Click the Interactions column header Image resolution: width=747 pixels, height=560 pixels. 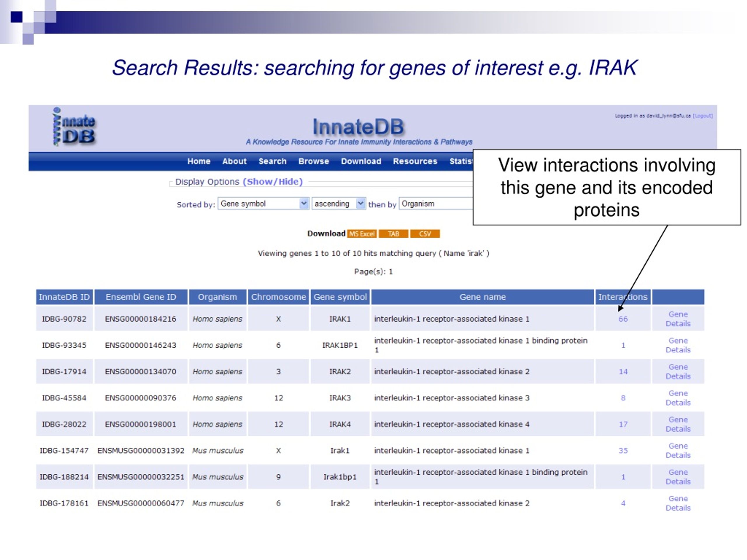623,297
